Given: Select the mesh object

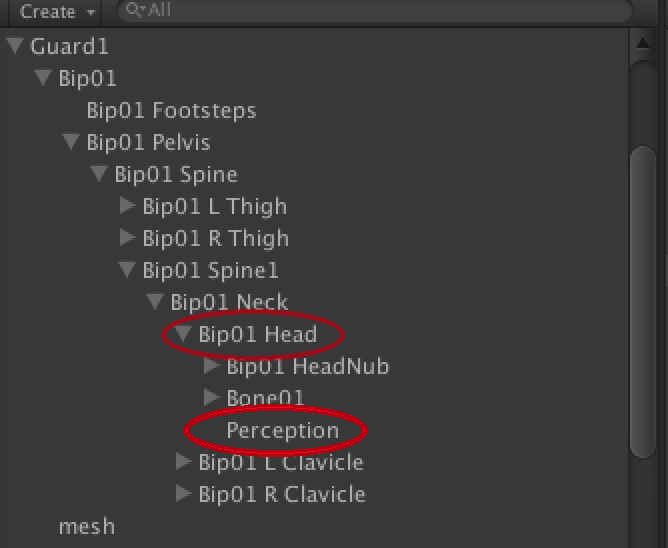Looking at the screenshot, I should tap(86, 526).
